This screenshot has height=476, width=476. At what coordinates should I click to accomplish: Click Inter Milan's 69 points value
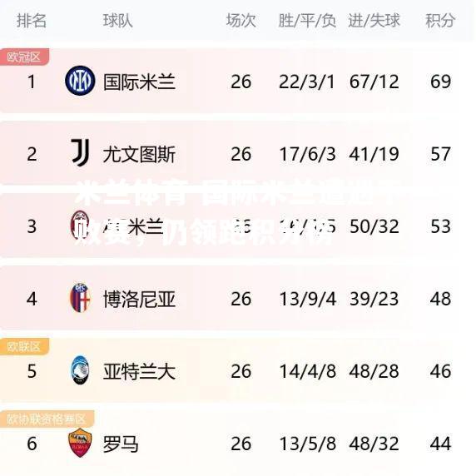(440, 82)
